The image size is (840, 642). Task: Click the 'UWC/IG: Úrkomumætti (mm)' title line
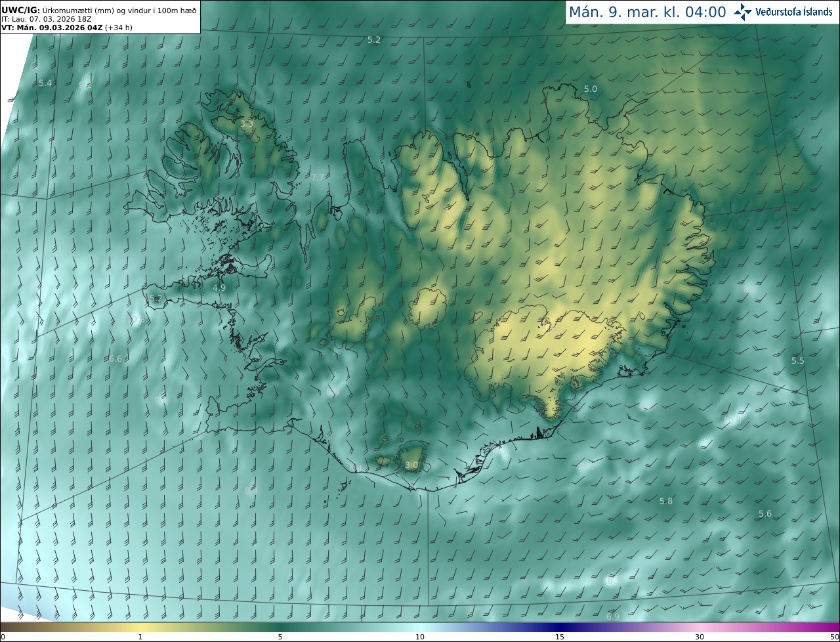98,10
